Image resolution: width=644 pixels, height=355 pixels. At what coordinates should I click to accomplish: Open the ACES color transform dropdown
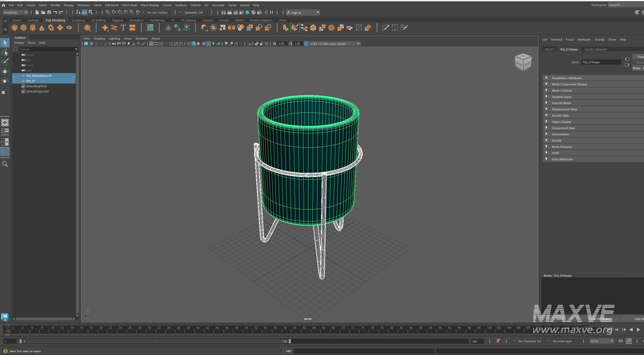click(359, 44)
